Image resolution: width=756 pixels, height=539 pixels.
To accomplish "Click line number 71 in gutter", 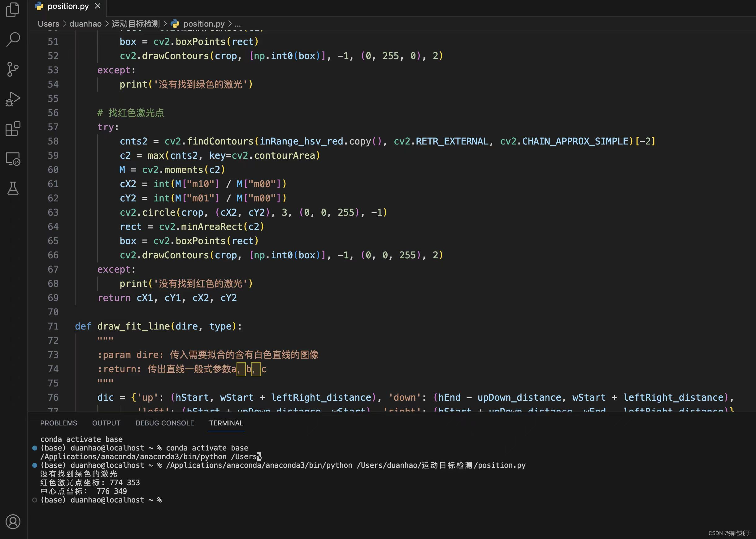I will click(53, 326).
